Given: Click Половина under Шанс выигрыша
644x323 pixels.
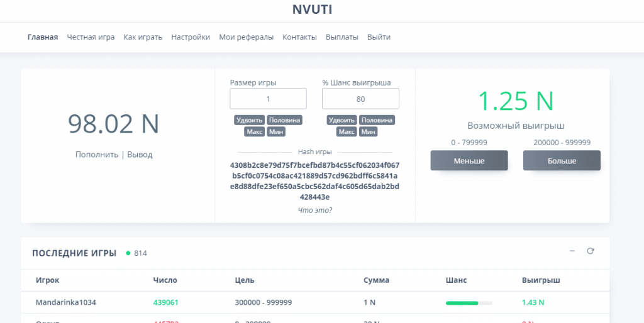Looking at the screenshot, I should [377, 120].
